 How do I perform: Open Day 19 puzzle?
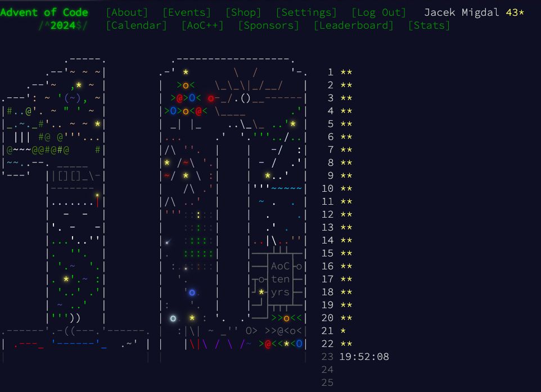[x=337, y=305]
